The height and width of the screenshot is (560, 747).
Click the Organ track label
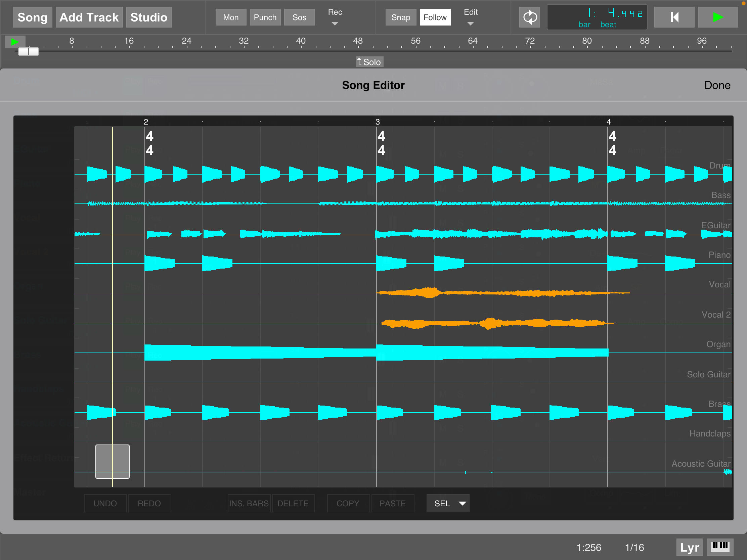click(718, 344)
